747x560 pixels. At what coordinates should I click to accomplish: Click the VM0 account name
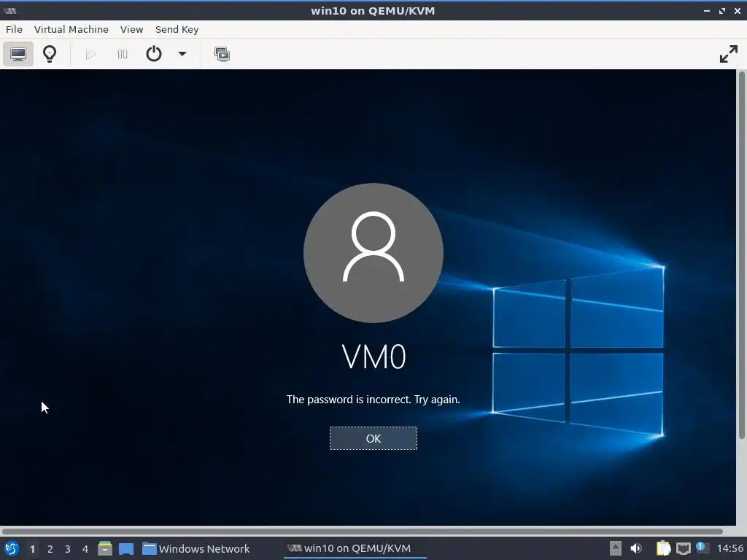coord(374,357)
